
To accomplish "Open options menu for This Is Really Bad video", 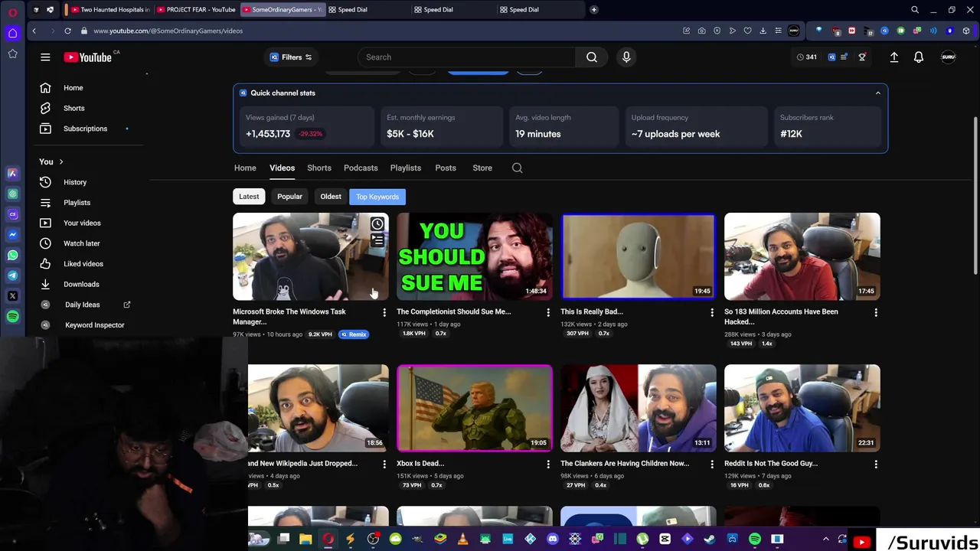I will pyautogui.click(x=712, y=312).
